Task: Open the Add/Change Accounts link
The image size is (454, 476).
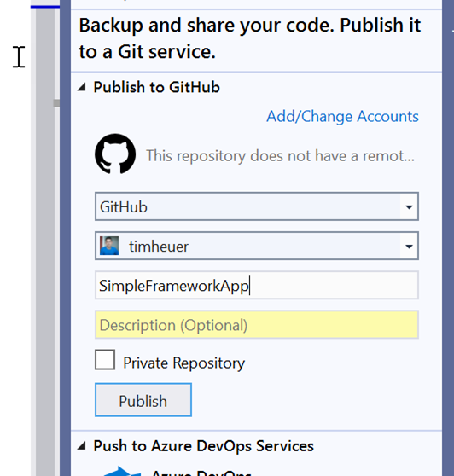Action: (342, 116)
